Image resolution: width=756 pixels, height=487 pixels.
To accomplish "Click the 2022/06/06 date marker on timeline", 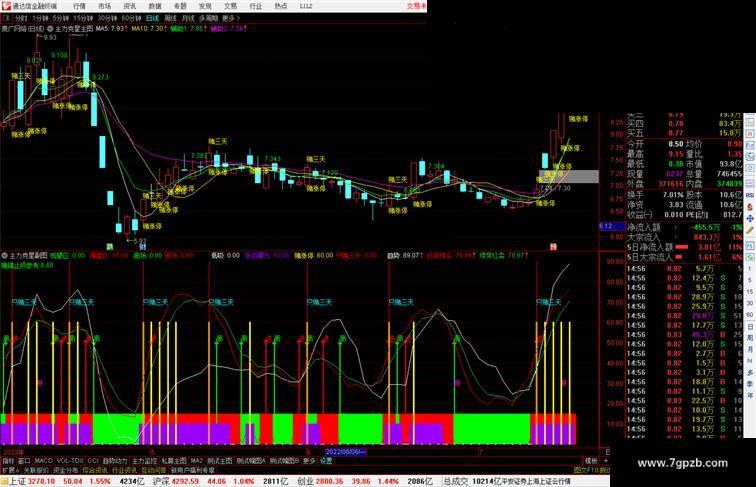I will [x=345, y=452].
